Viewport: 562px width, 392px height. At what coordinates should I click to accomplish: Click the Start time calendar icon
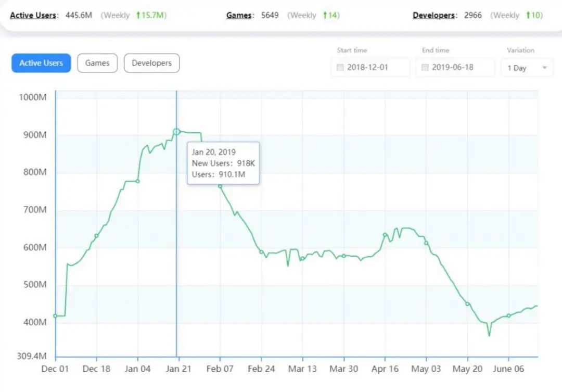(340, 68)
